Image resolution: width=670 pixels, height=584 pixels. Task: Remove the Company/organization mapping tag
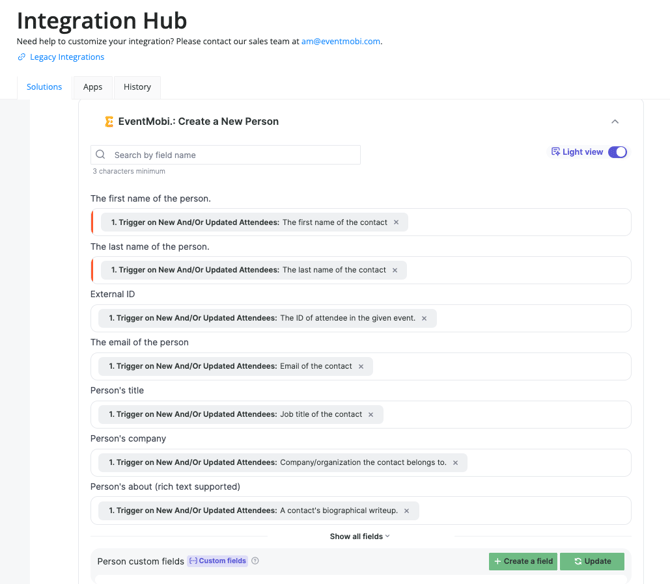455,462
